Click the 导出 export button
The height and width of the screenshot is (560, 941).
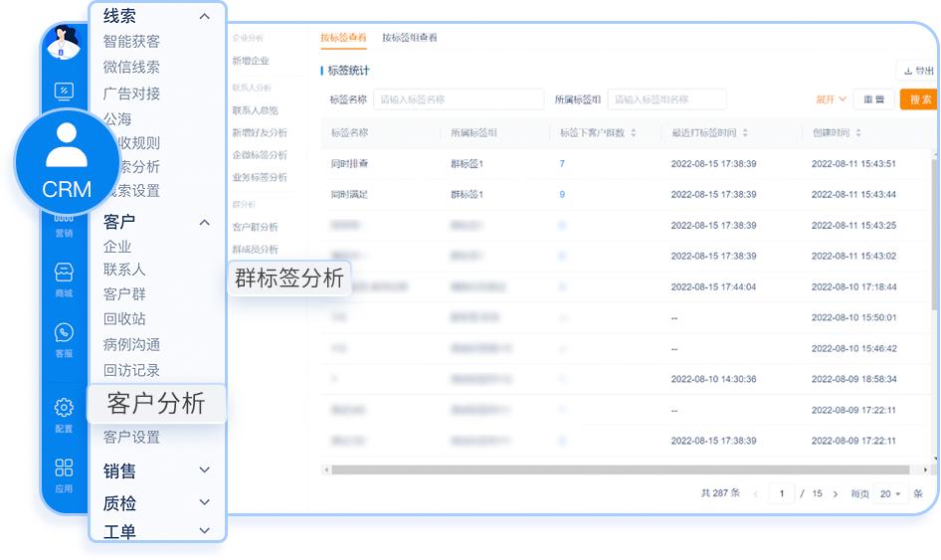(917, 71)
